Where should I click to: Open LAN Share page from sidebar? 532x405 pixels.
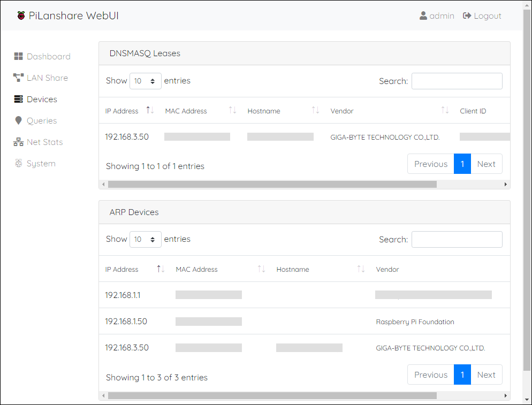[41, 78]
